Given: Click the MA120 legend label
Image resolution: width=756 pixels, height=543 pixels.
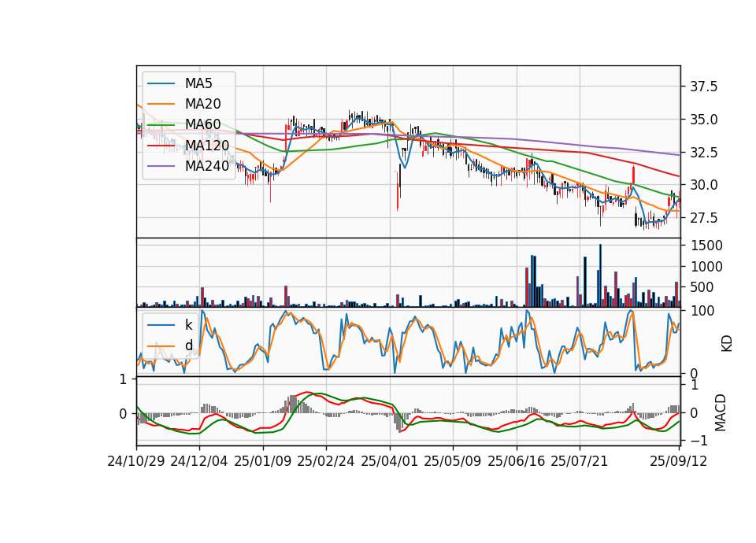Looking at the screenshot, I should [207, 146].
